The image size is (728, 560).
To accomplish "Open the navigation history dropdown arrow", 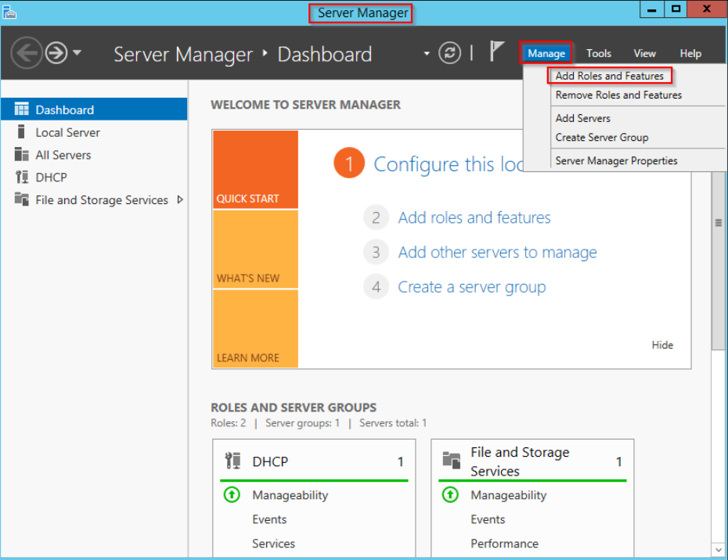I will click(77, 52).
